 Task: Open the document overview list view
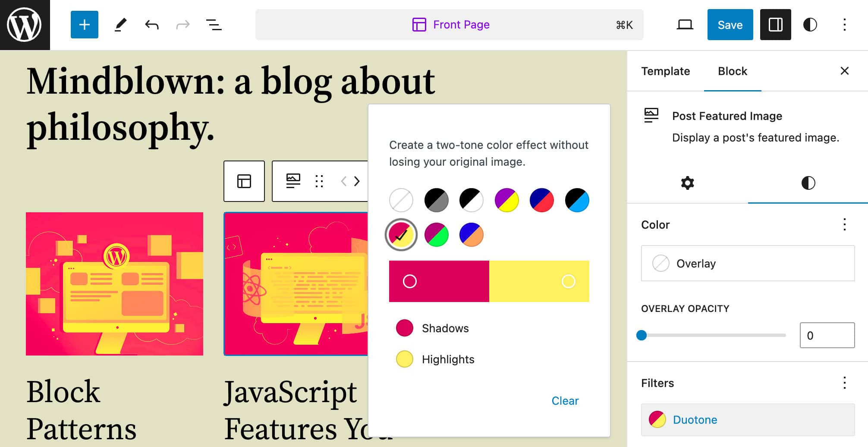(214, 25)
